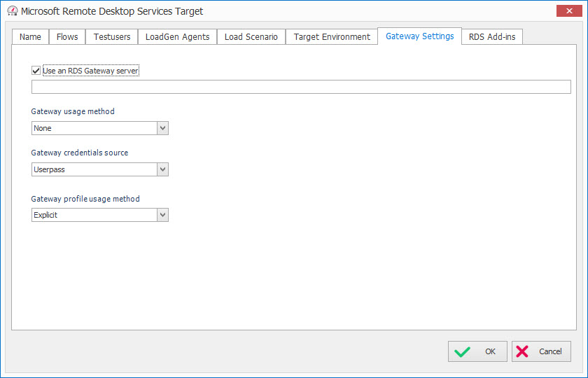Click the green checkmark icon on OK
Viewport: 588px width, 378px height.
462,351
